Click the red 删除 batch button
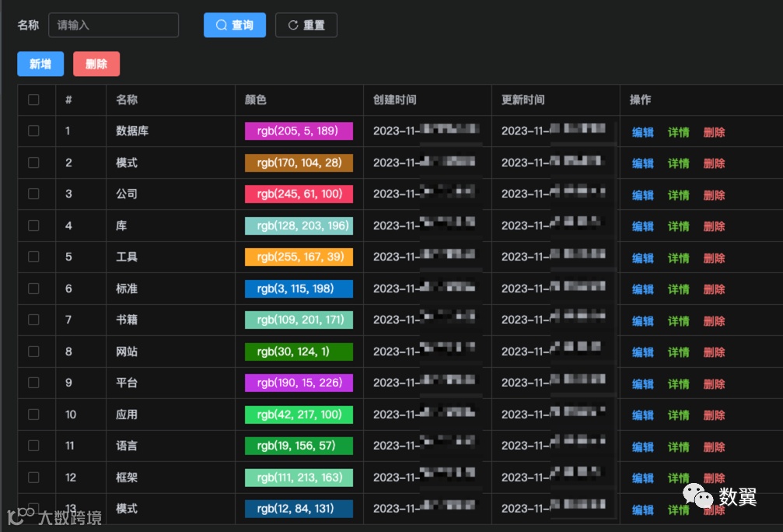 [96, 64]
